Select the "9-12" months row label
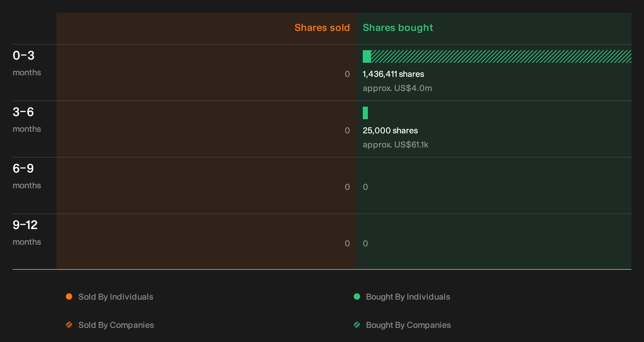Viewport: 644px width, 342px height. click(x=25, y=225)
